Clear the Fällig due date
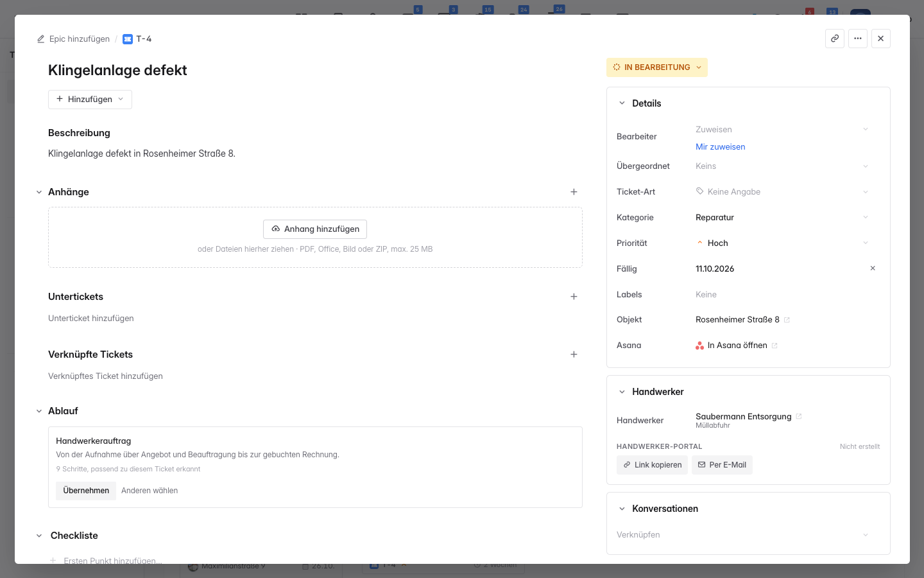This screenshot has height=578, width=924. point(873,268)
